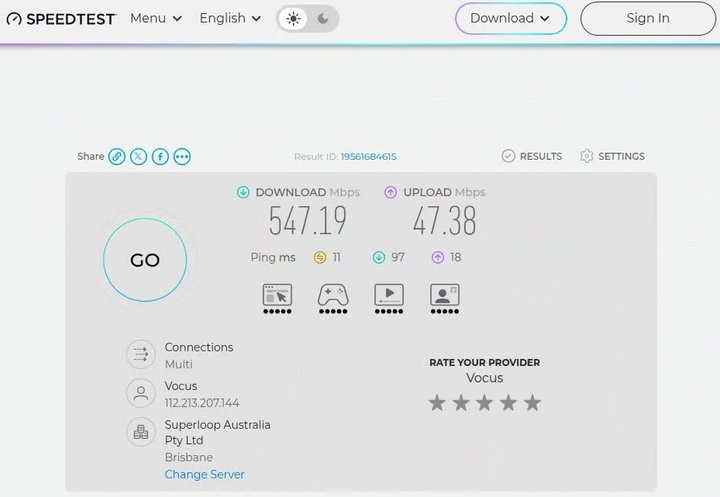Select the video conferencing experience icon
The height and width of the screenshot is (497, 720).
pos(444,298)
